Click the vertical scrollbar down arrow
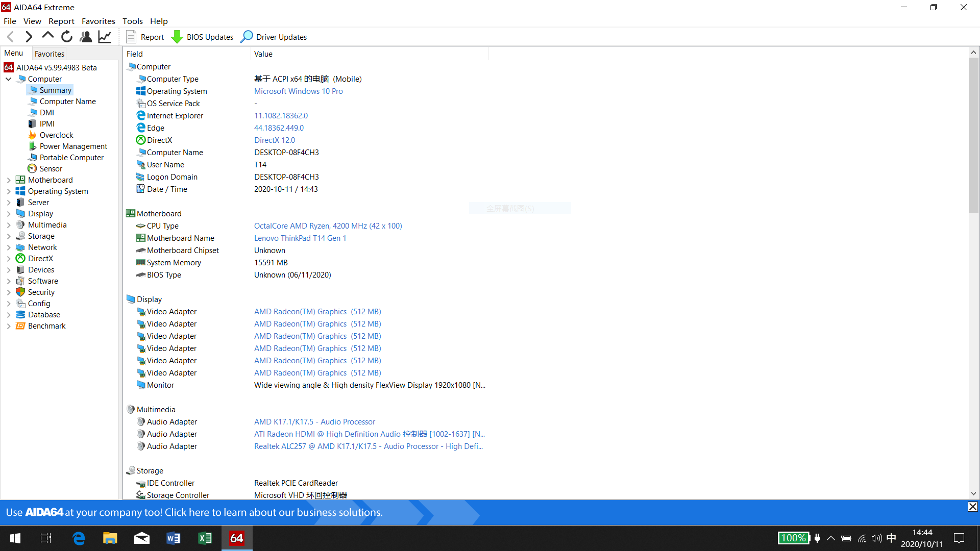 pos(973,493)
